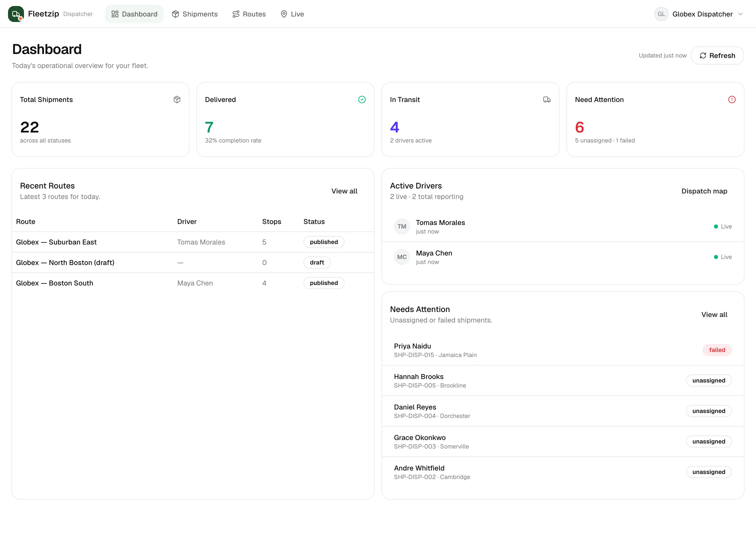Screen dimensions: 756x550
Task: Click the map pin icon next to Live
Action: click(x=284, y=14)
